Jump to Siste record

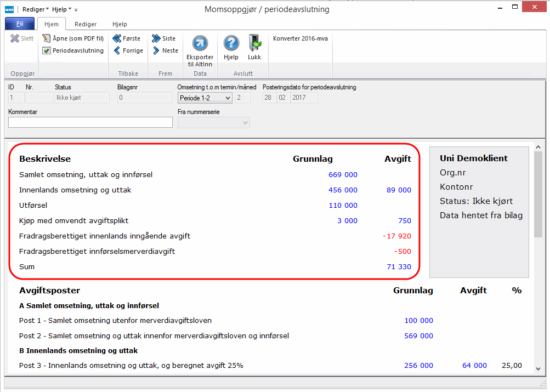[x=163, y=38]
